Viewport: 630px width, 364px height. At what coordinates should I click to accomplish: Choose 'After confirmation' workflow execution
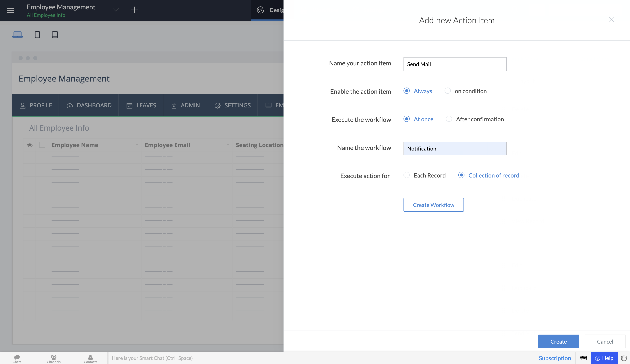[x=449, y=119]
